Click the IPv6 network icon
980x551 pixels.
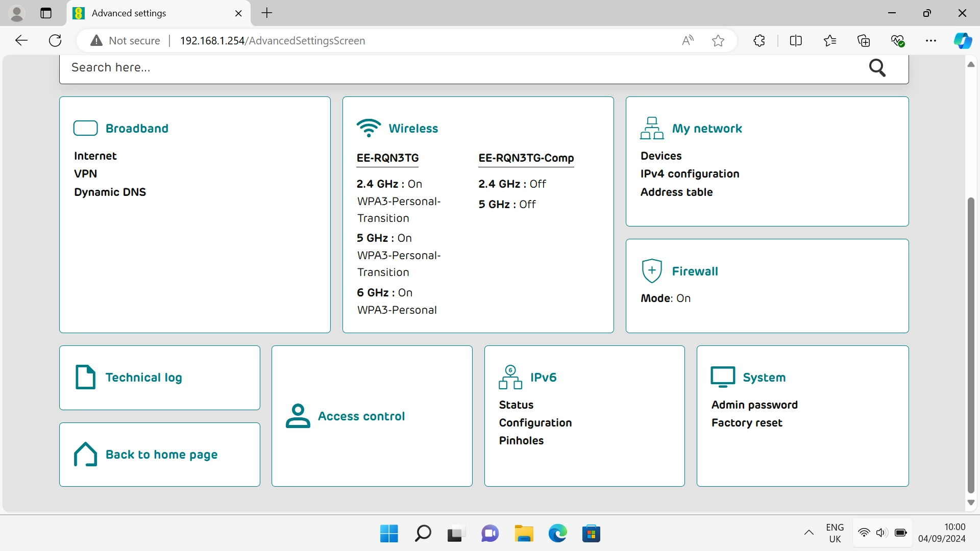click(510, 377)
